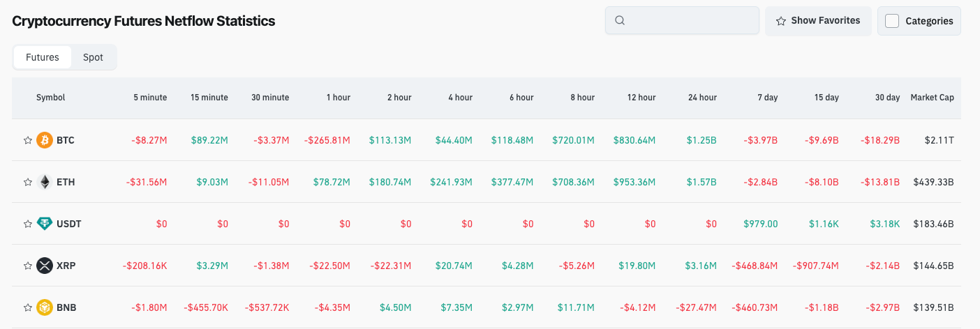Sort by the 2 hour column header
The image size is (980, 329).
[x=399, y=98]
